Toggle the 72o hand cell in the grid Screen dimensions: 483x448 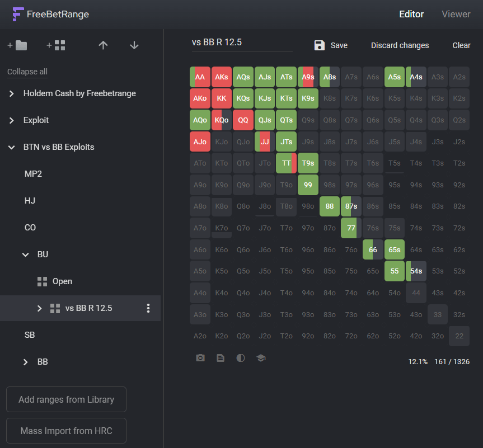(x=351, y=336)
